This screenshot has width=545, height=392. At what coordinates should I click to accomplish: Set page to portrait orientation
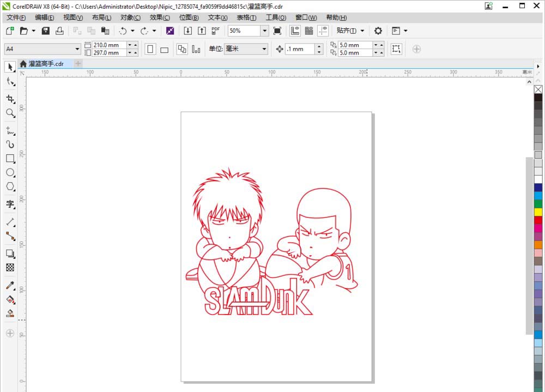pyautogui.click(x=150, y=49)
